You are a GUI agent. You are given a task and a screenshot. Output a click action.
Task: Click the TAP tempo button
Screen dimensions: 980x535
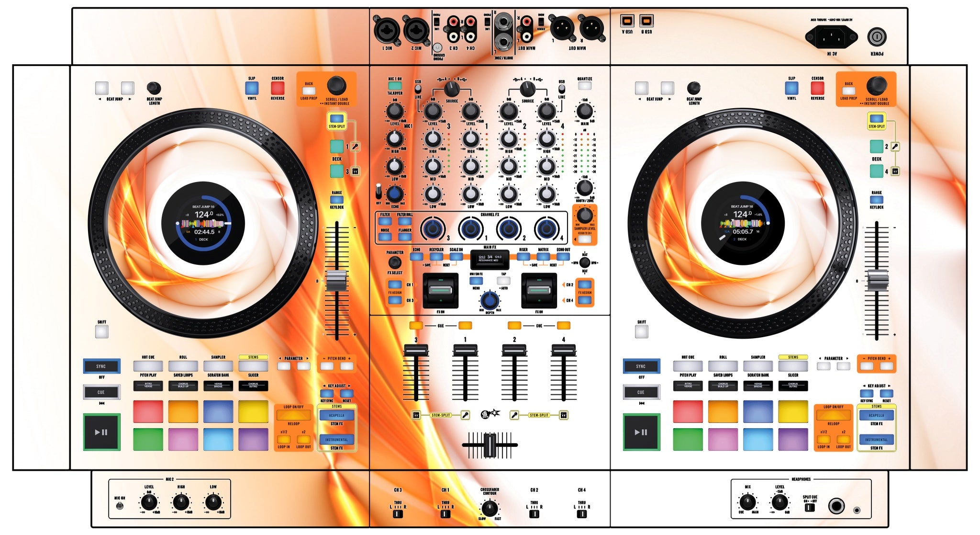[503, 281]
